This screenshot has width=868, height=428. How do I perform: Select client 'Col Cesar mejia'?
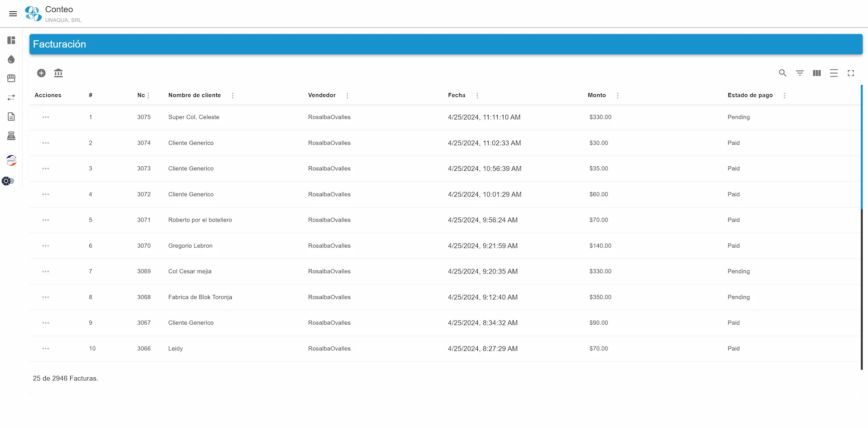[190, 271]
